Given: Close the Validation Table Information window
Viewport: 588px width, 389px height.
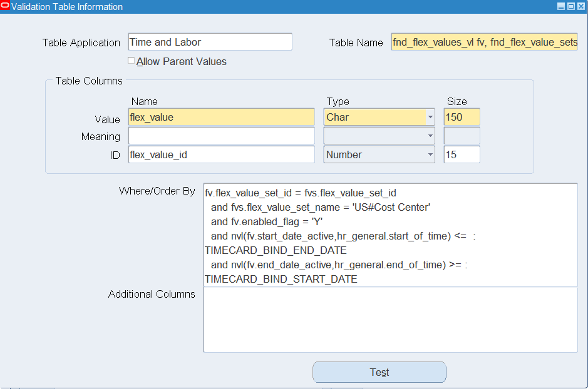Looking at the screenshot, I should [x=580, y=6].
